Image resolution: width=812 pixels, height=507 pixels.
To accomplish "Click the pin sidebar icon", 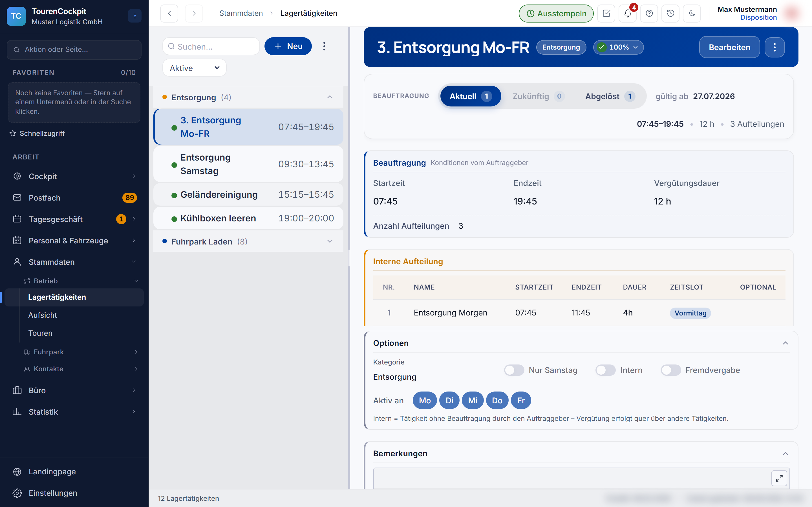I will [135, 16].
